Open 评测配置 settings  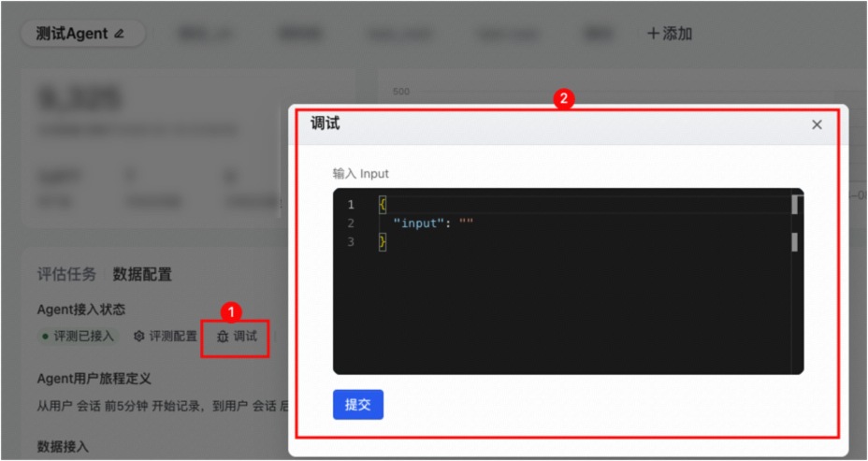[166, 336]
